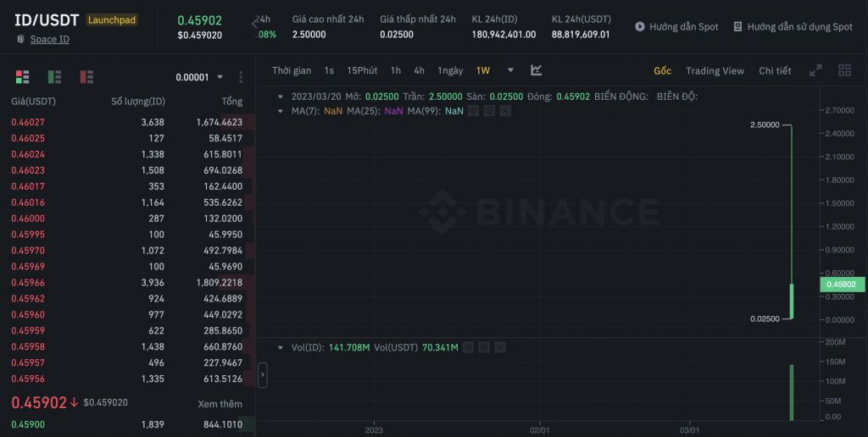Click the Giá(USDT) column header
The width and height of the screenshot is (868, 437).
pos(33,102)
